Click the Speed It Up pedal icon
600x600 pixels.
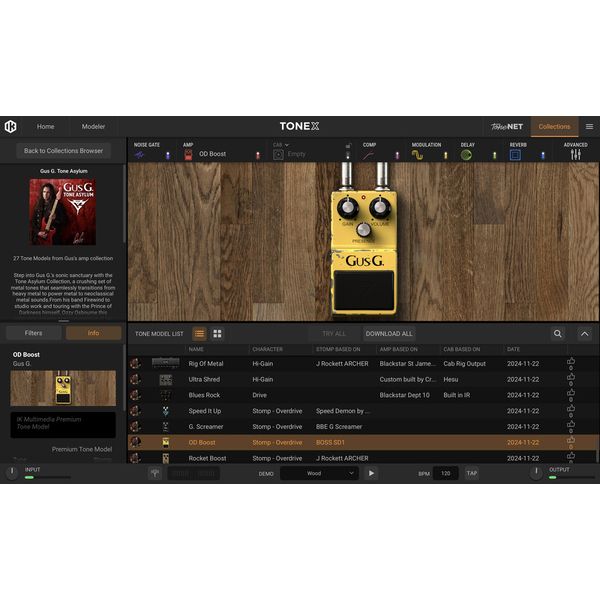point(165,411)
